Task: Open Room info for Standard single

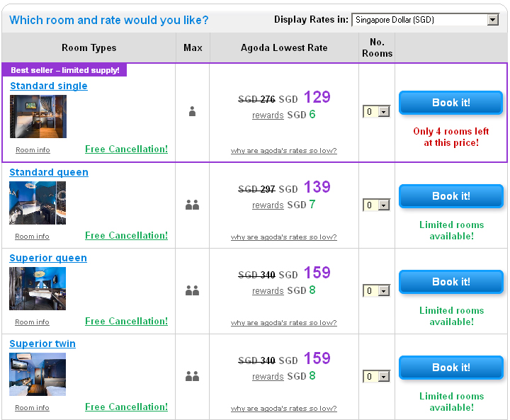Action: [33, 150]
